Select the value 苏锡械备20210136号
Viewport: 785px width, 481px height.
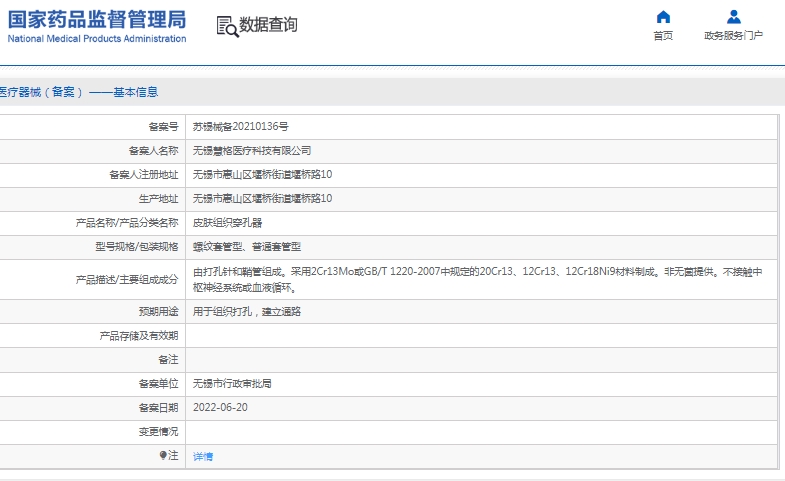pos(240,127)
